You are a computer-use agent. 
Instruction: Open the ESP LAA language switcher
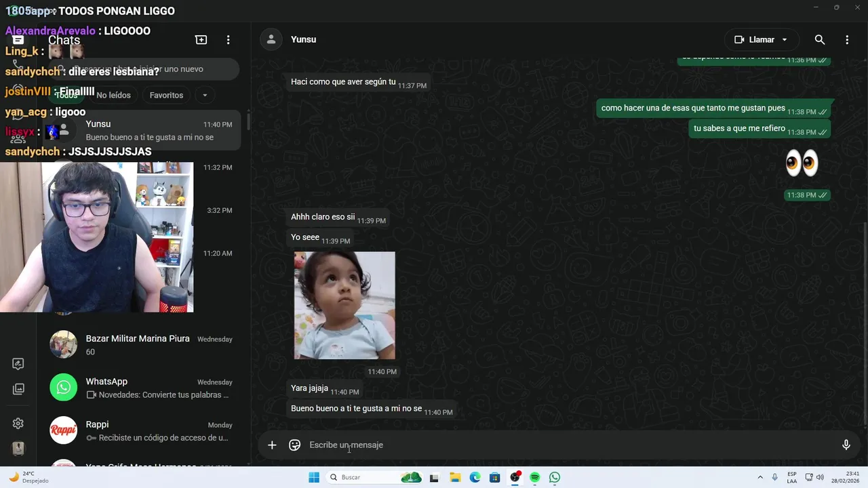tap(792, 477)
